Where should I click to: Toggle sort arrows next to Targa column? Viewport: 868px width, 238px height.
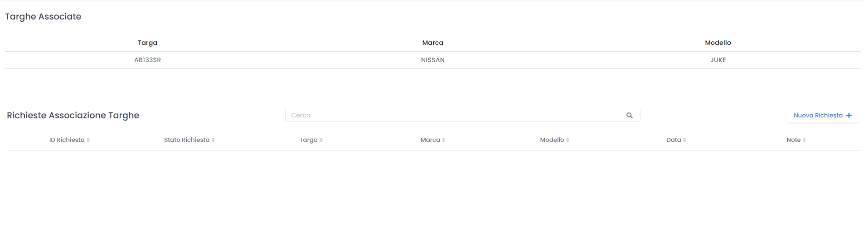coord(321,140)
